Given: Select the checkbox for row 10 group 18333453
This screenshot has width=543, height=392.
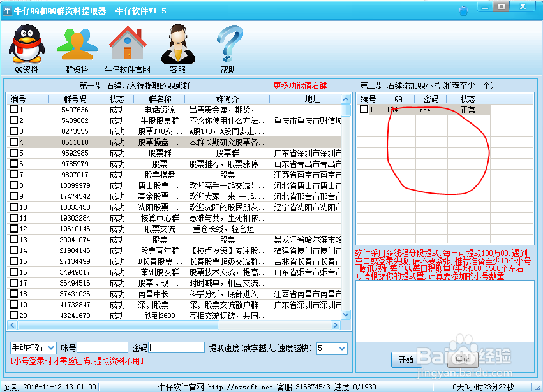Looking at the screenshot, I should click(13, 207).
